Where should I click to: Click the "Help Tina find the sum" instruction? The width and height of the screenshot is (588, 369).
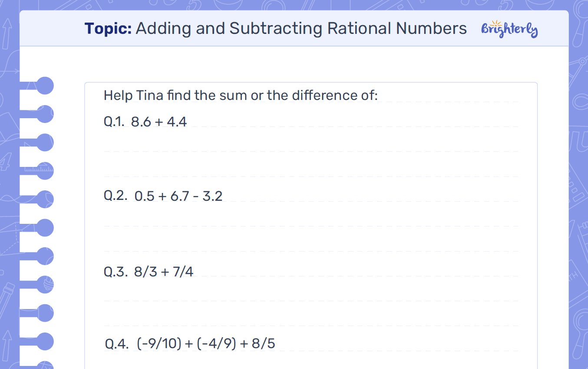click(x=241, y=95)
